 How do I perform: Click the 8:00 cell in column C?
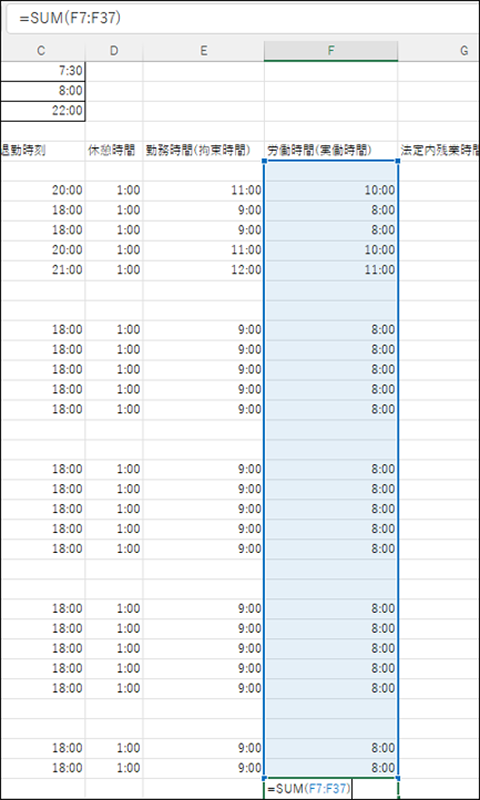[42, 91]
